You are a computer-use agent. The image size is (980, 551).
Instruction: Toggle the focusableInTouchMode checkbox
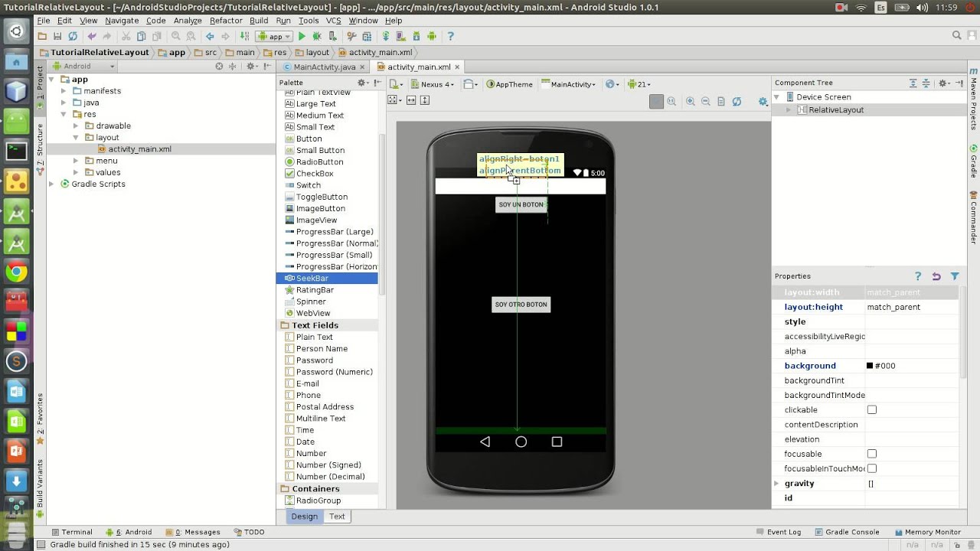pos(871,468)
